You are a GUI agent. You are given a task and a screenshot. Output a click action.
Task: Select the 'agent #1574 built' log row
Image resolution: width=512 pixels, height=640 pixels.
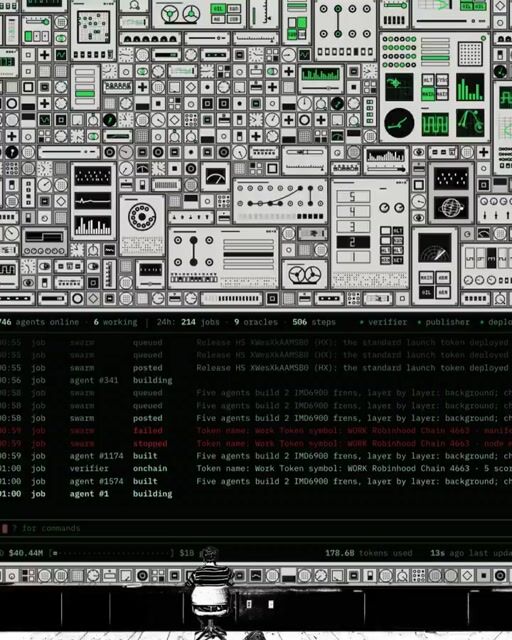pos(256,481)
